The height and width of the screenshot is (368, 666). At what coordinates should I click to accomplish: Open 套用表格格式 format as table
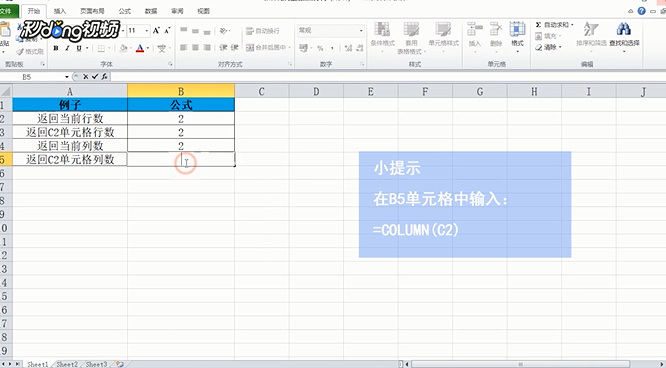(411, 38)
